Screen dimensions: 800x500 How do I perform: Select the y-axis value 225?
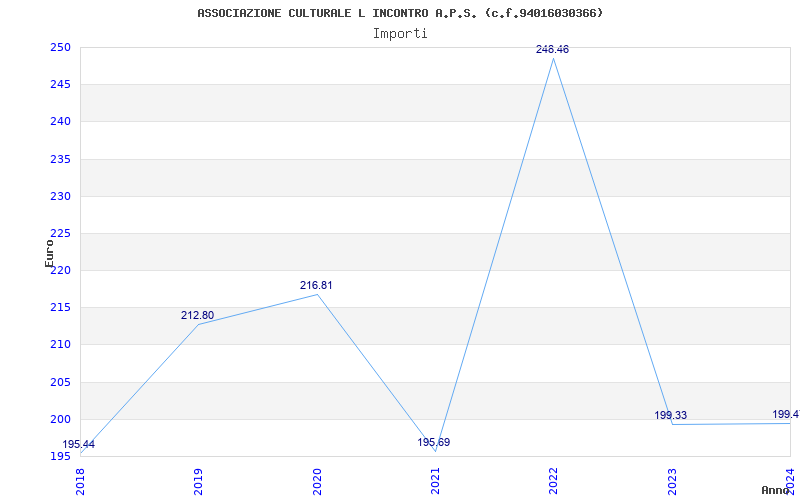pyautogui.click(x=60, y=234)
